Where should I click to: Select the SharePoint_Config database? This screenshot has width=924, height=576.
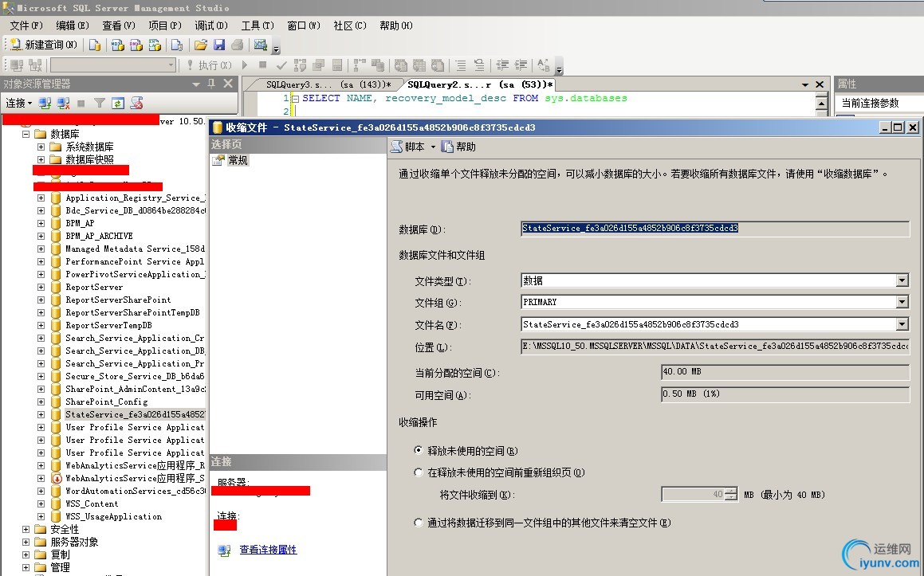pyautogui.click(x=106, y=402)
